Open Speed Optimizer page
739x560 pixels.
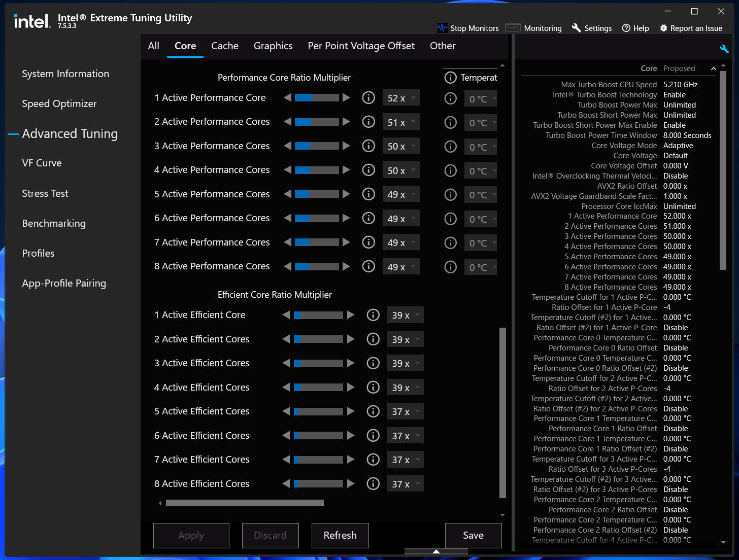point(59,103)
